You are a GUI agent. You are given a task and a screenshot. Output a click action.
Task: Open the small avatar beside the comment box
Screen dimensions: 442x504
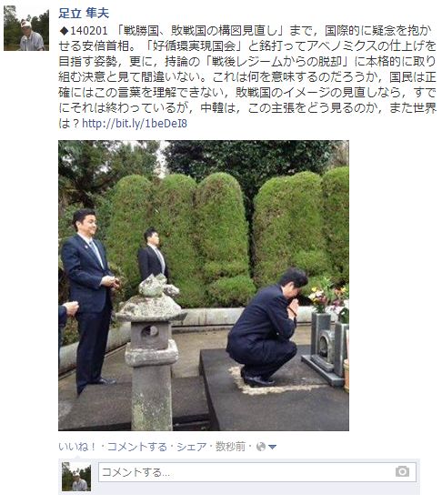pyautogui.click(x=76, y=477)
